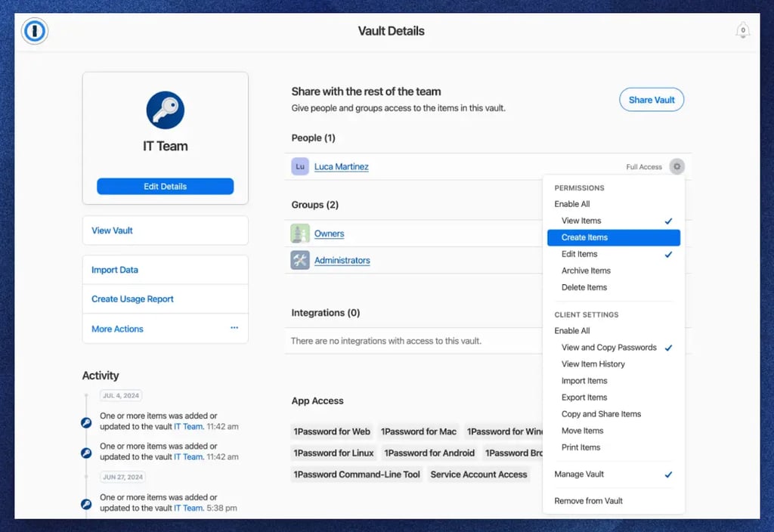Click the Edit Details button
The height and width of the screenshot is (532, 774).
(165, 186)
